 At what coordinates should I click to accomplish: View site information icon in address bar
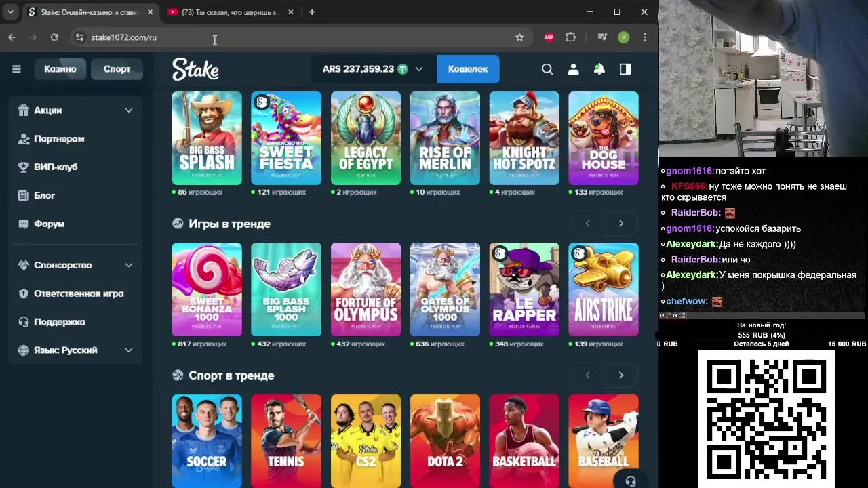[79, 37]
